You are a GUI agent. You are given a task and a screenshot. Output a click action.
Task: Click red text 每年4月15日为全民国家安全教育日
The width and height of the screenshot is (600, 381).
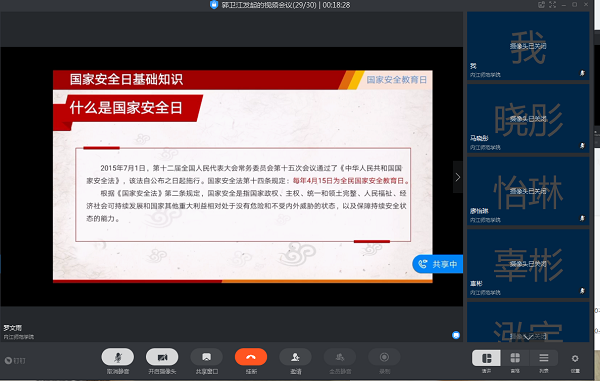351,181
